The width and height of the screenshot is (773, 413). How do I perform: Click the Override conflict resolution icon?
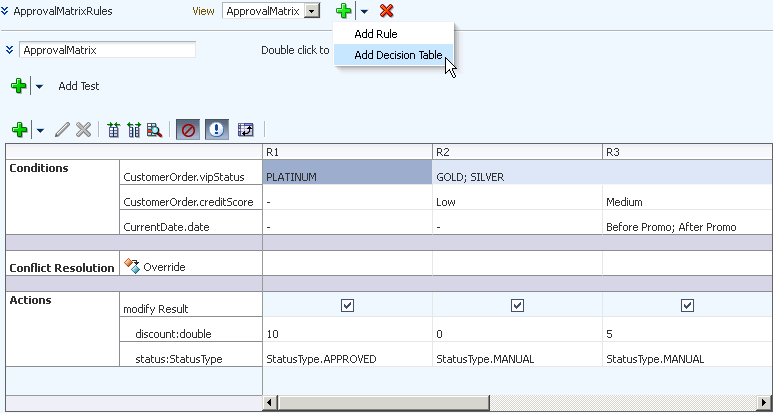[132, 267]
